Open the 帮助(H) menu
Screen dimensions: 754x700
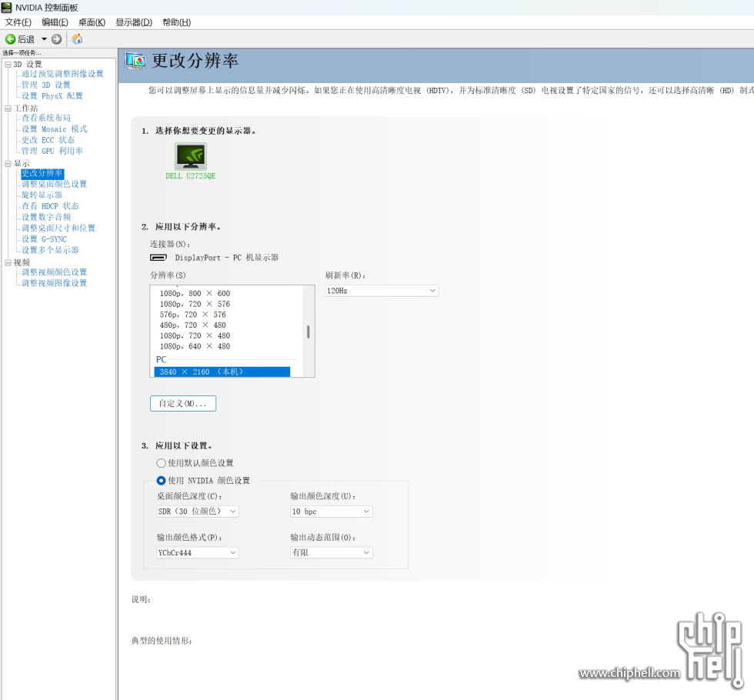[x=176, y=22]
